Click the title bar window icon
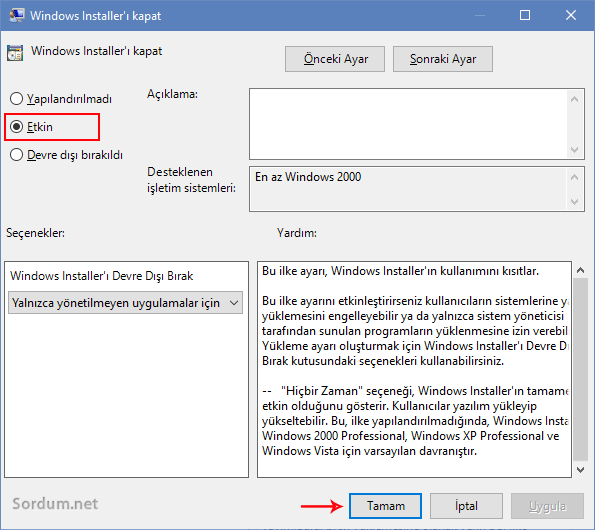This screenshot has width=595, height=530. click(x=17, y=16)
